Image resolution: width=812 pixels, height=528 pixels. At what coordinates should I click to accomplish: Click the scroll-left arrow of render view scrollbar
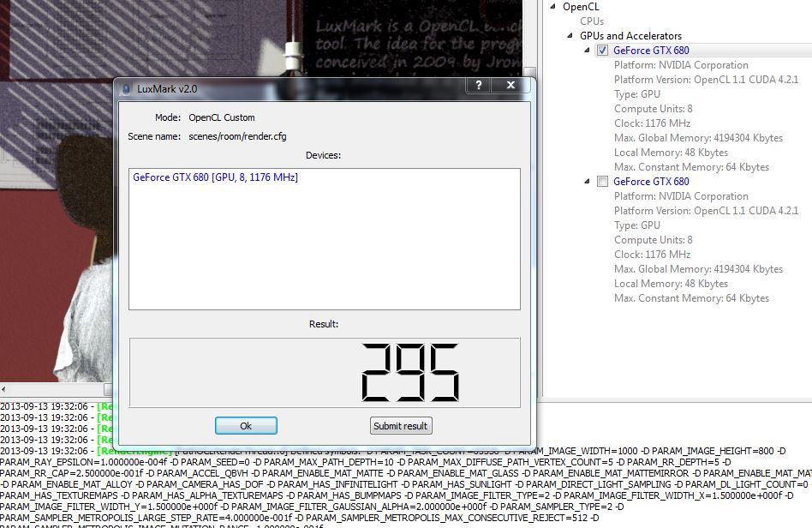point(3,388)
